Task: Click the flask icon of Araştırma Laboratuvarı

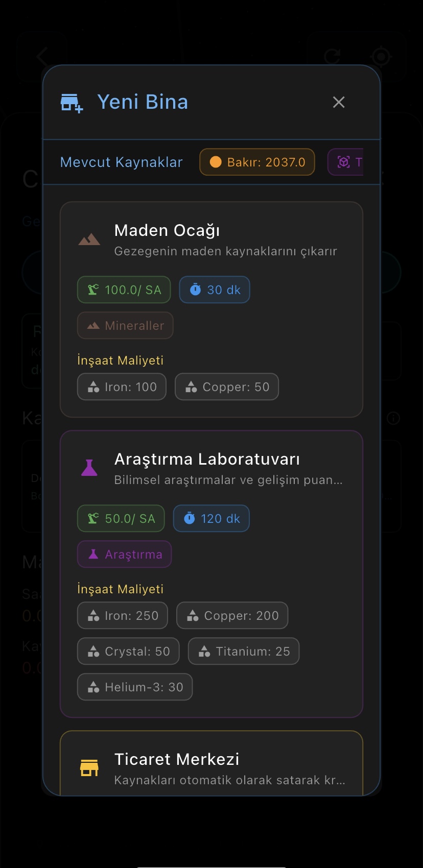Action: coord(89,466)
